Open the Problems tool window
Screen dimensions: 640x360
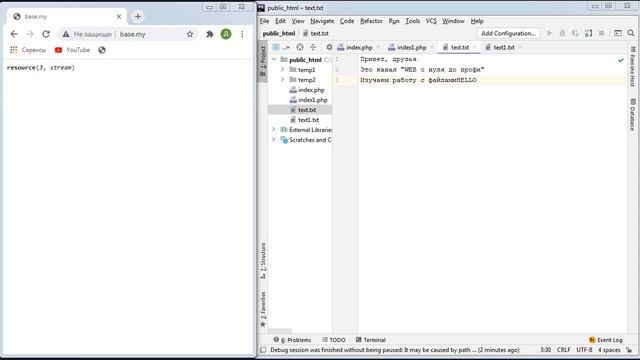292,340
